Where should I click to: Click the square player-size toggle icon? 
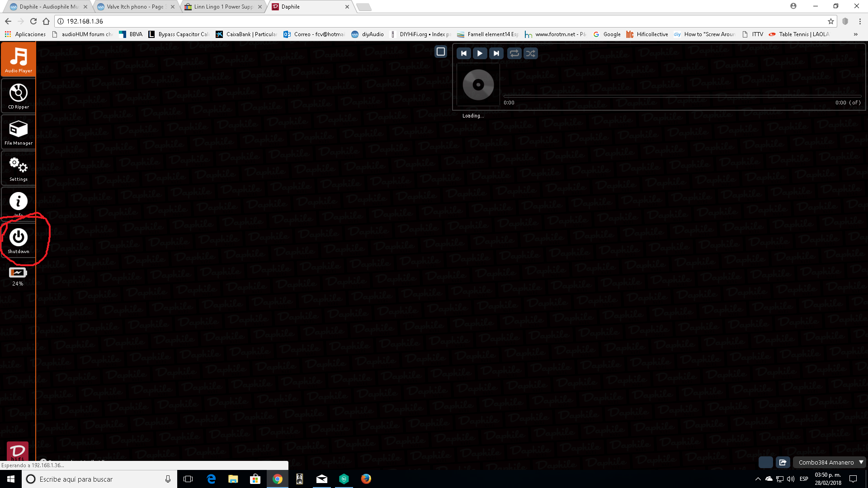[x=441, y=52]
